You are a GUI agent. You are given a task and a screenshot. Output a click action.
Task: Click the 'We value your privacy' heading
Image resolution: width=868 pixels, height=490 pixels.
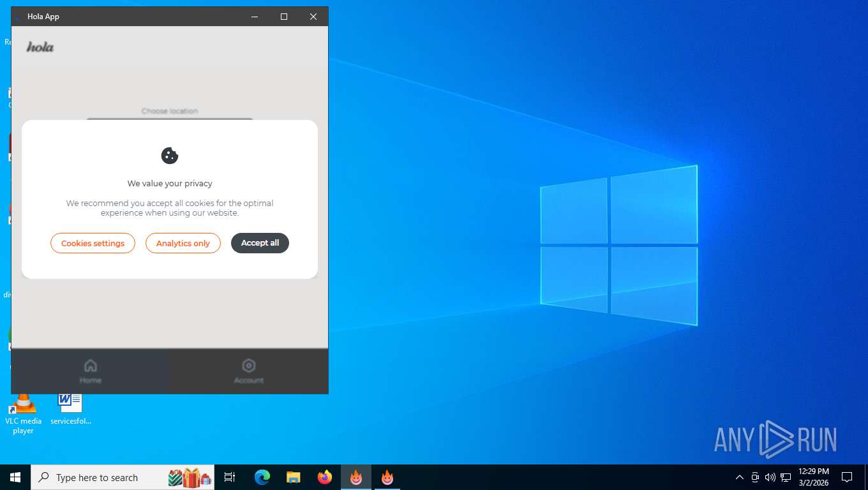pos(170,183)
